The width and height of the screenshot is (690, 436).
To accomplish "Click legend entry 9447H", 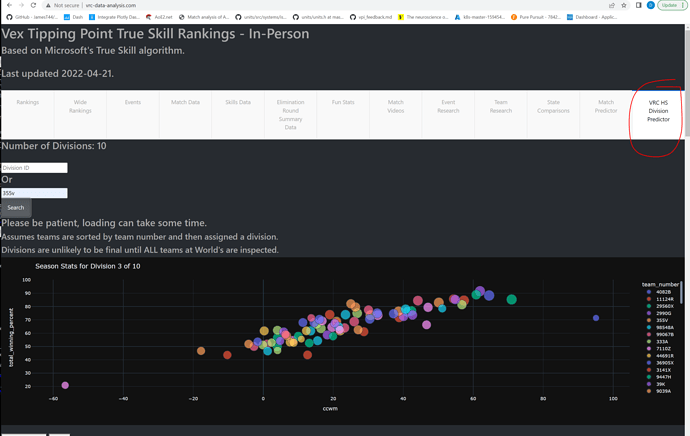I will 659,377.
